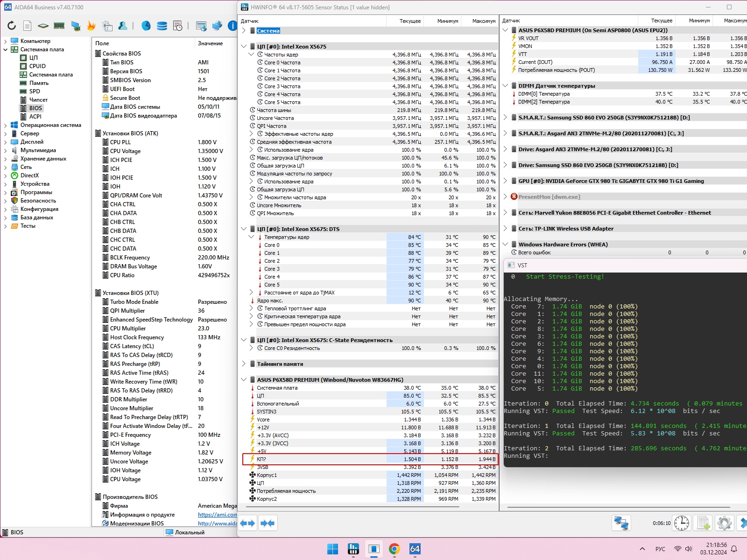Open the Report icon in AIDA64 toolbar
This screenshot has width=747, height=560.
(28, 26)
